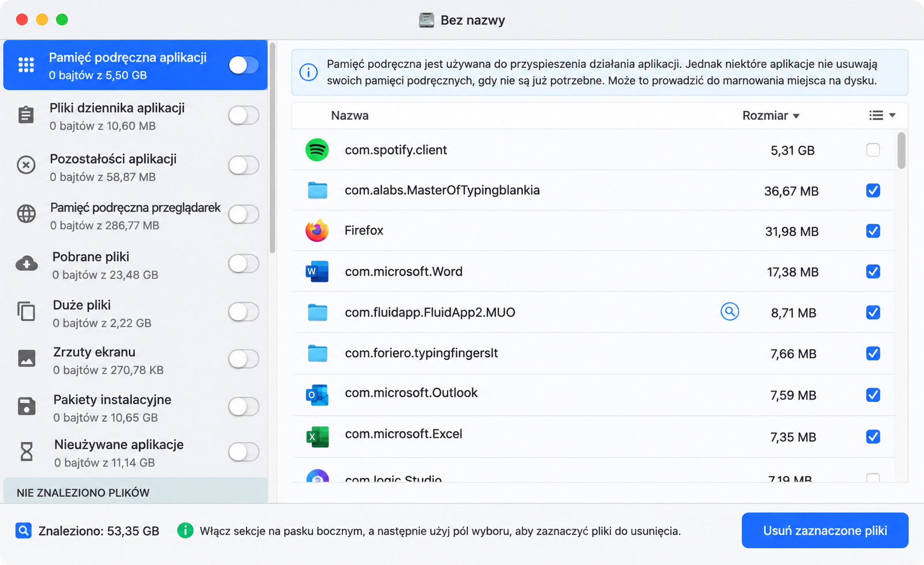The height and width of the screenshot is (565, 924).
Task: Click the search icon next to Znaleziono
Action: pos(24,530)
